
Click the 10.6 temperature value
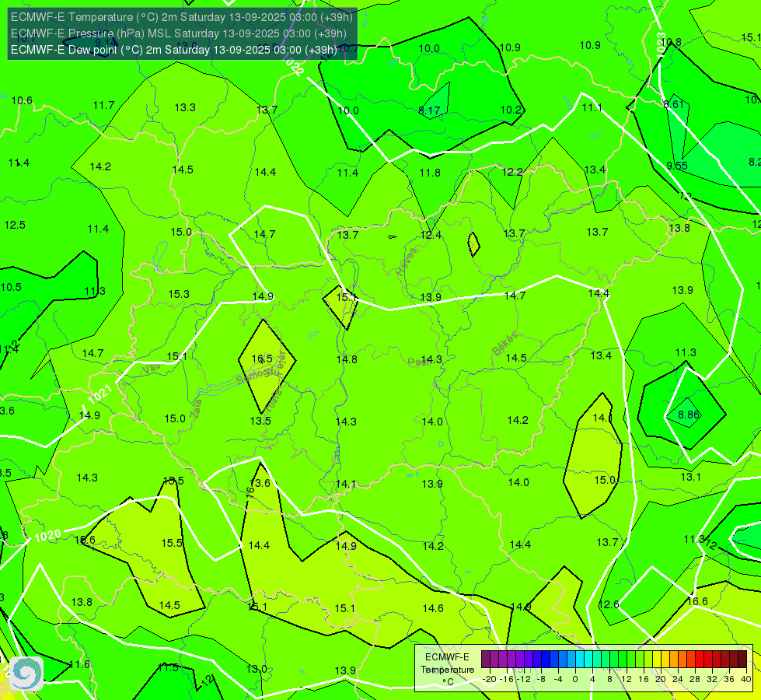22,100
